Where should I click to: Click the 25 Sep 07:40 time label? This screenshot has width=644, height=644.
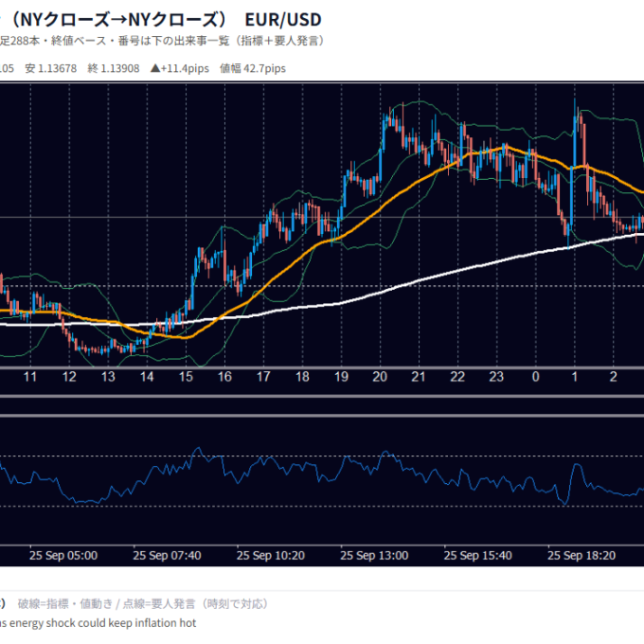pos(167,556)
